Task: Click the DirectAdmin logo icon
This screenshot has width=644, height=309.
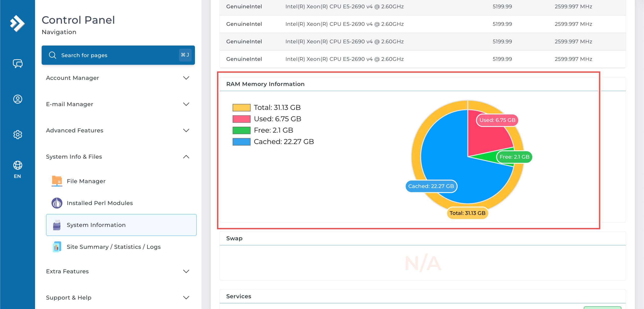Action: pos(17,23)
